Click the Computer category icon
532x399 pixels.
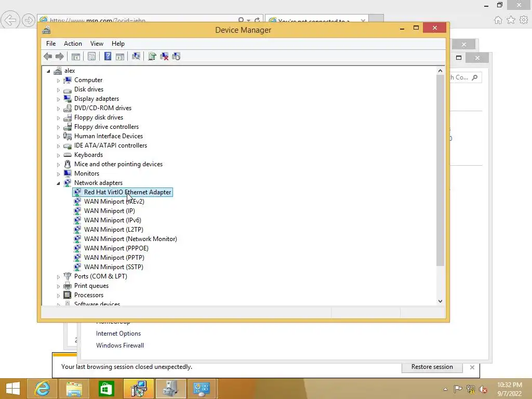pyautogui.click(x=68, y=79)
